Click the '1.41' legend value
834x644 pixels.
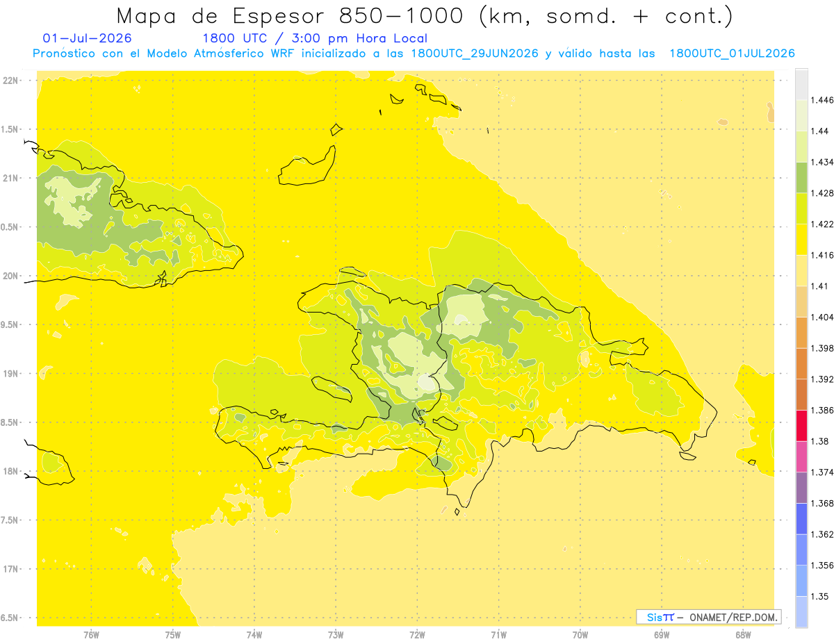[820, 286]
